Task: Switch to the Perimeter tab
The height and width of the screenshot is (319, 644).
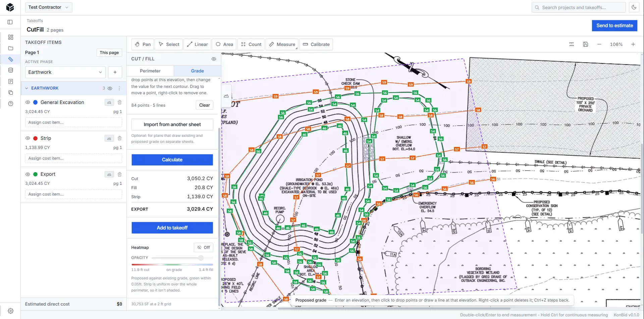Action: 150,71
